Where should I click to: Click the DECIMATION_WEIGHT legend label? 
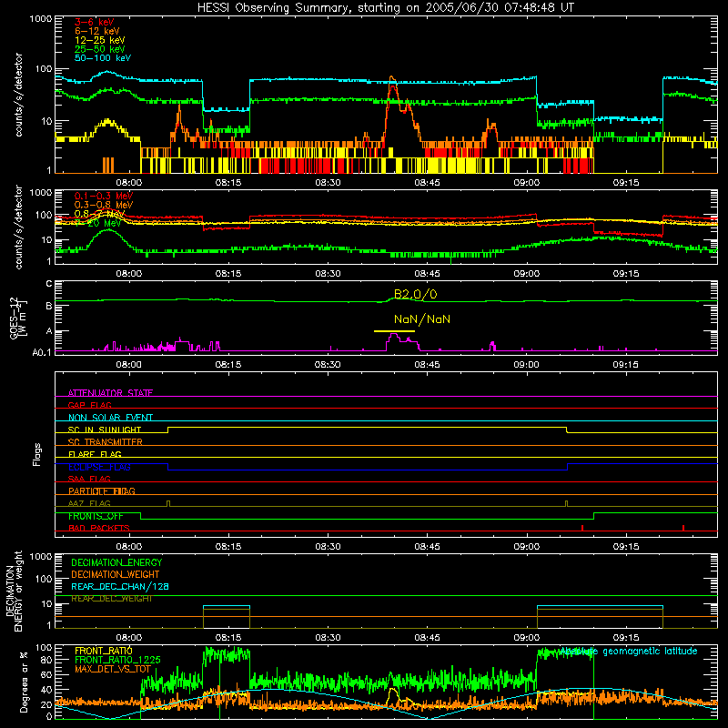[x=116, y=575]
